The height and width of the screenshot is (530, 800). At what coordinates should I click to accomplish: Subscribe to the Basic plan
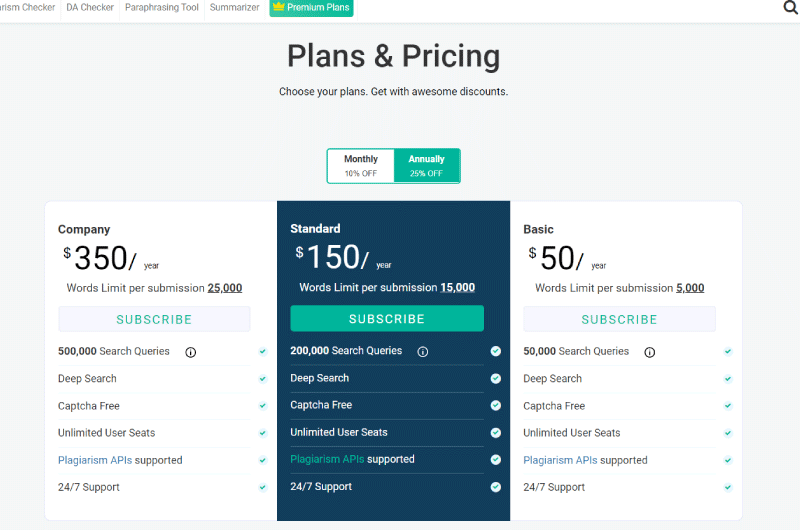point(619,319)
